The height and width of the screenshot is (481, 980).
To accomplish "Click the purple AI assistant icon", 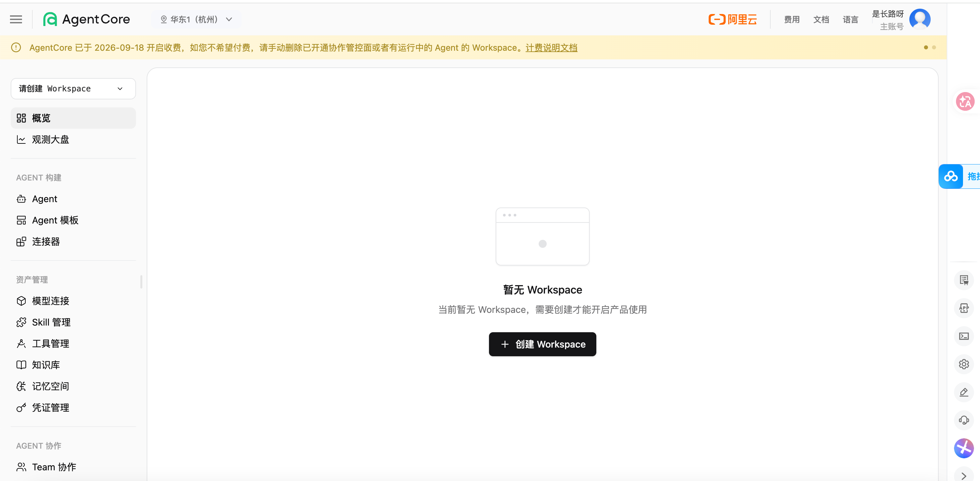I will (x=964, y=448).
